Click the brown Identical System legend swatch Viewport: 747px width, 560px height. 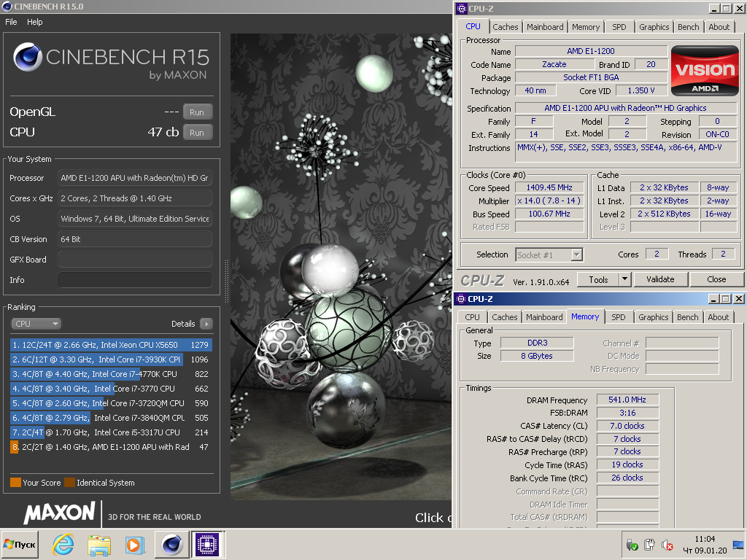click(x=69, y=483)
